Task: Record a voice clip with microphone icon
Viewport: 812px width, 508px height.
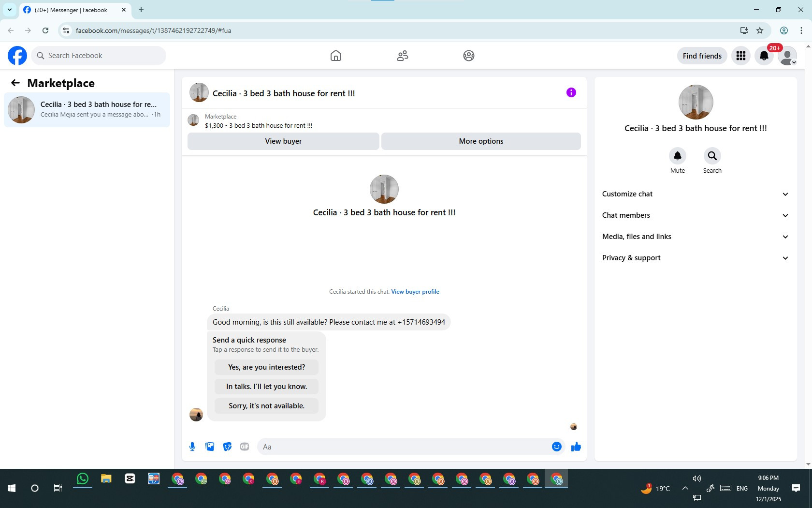Action: [192, 447]
